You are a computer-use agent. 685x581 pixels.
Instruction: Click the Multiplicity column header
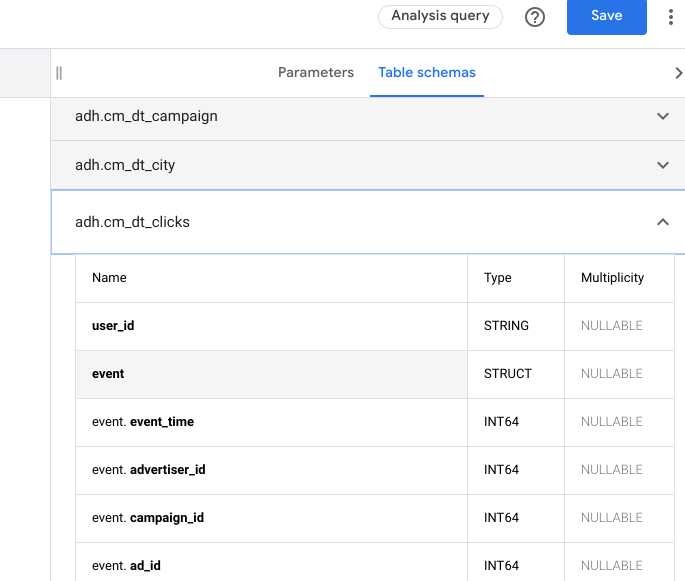(x=612, y=278)
